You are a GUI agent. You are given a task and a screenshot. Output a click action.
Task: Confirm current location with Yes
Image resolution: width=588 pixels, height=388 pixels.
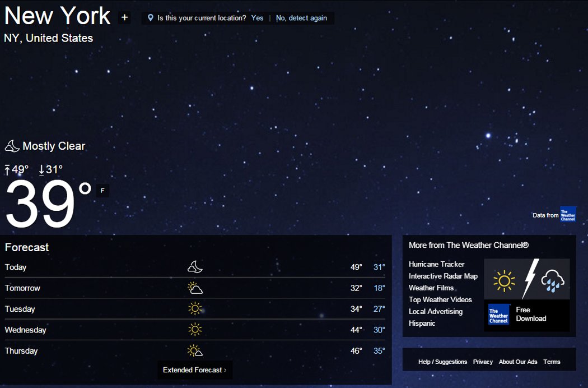[x=257, y=18]
